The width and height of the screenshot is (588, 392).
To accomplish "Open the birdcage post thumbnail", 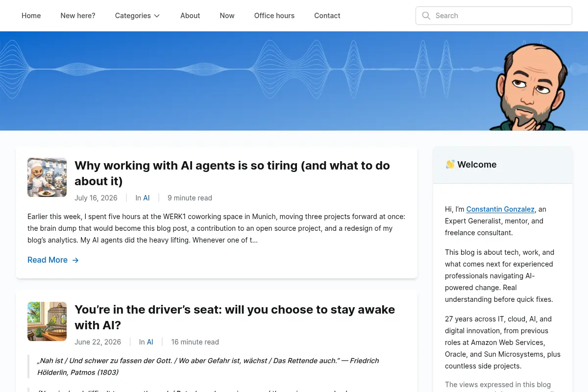I will pos(47,321).
